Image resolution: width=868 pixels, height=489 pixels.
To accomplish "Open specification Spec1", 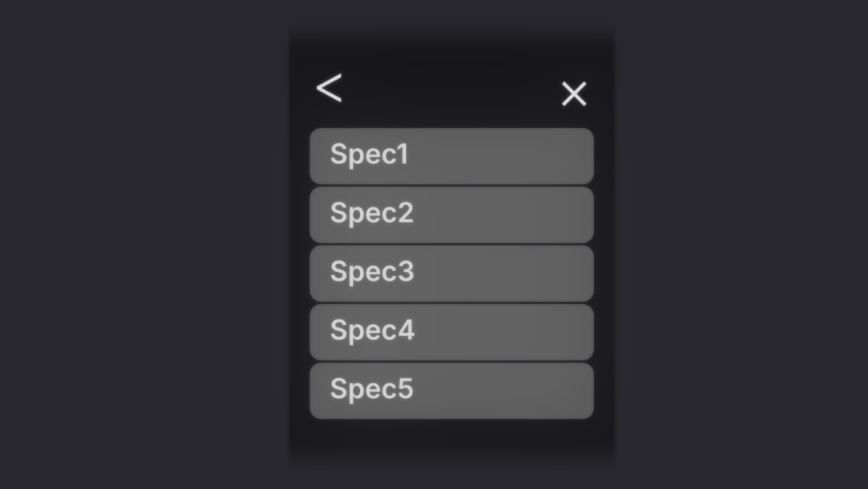I will click(x=452, y=156).
